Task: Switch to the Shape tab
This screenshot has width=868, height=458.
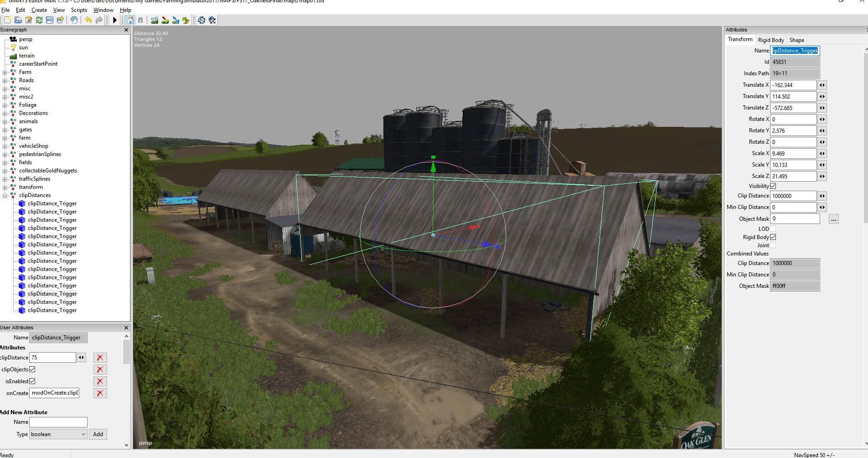Action: tap(796, 40)
